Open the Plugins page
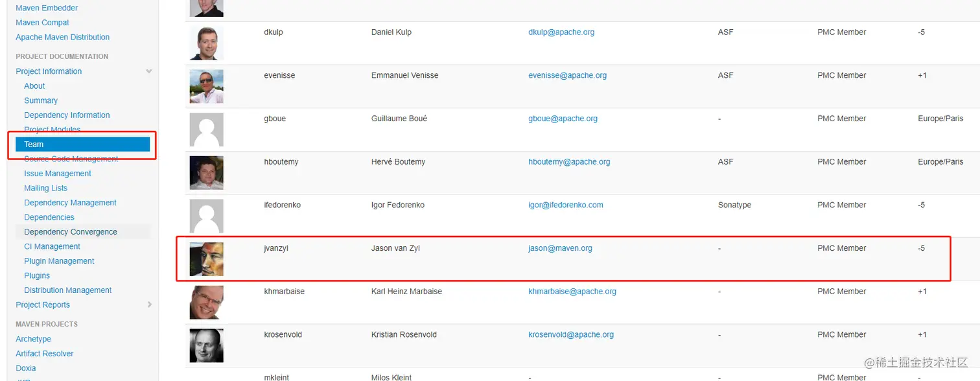Image resolution: width=980 pixels, height=381 pixels. (x=37, y=275)
